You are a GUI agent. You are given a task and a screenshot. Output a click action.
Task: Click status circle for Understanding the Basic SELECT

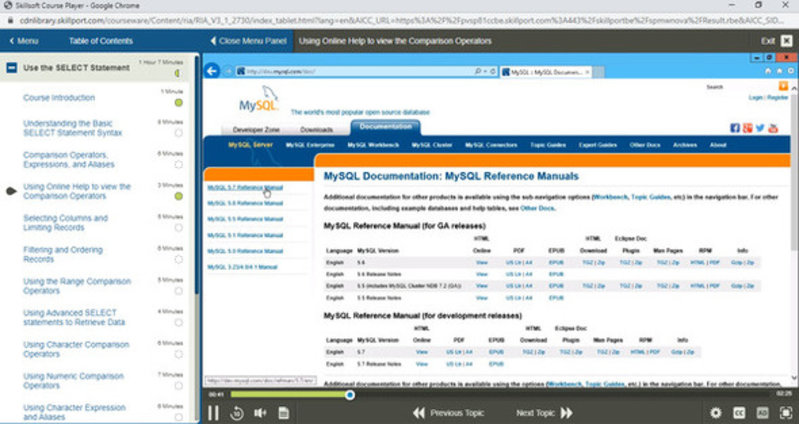point(178,133)
